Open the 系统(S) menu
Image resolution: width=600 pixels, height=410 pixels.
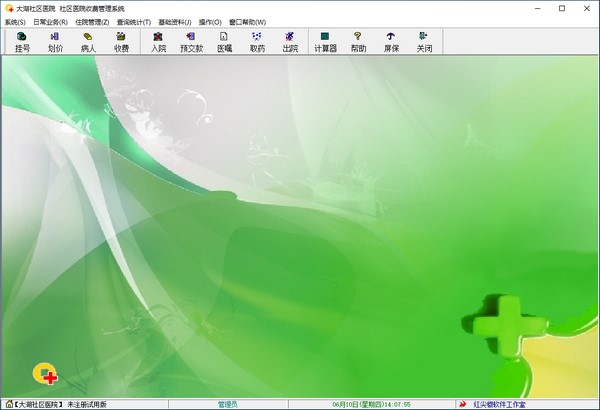coord(15,21)
